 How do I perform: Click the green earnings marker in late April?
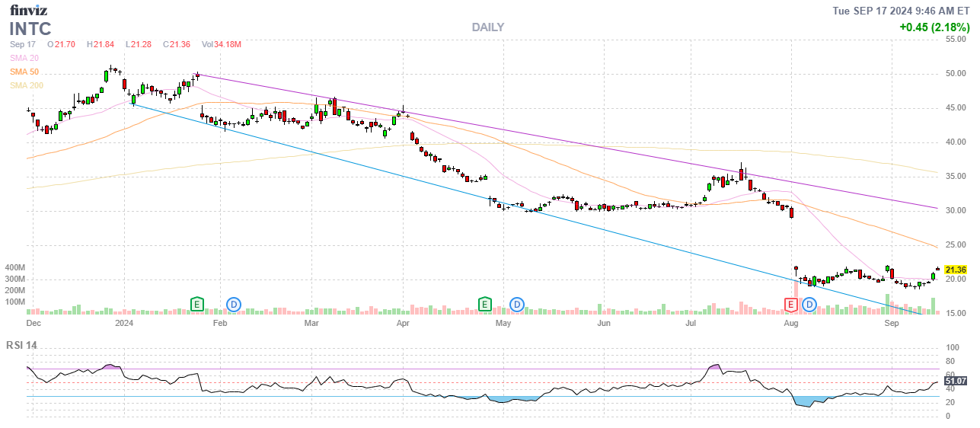coord(484,305)
